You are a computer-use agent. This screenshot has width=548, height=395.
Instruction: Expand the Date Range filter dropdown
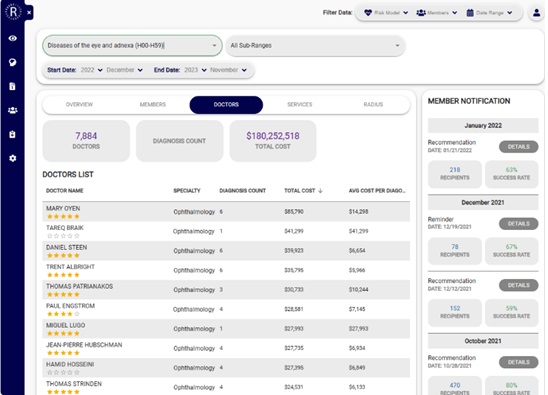click(489, 13)
